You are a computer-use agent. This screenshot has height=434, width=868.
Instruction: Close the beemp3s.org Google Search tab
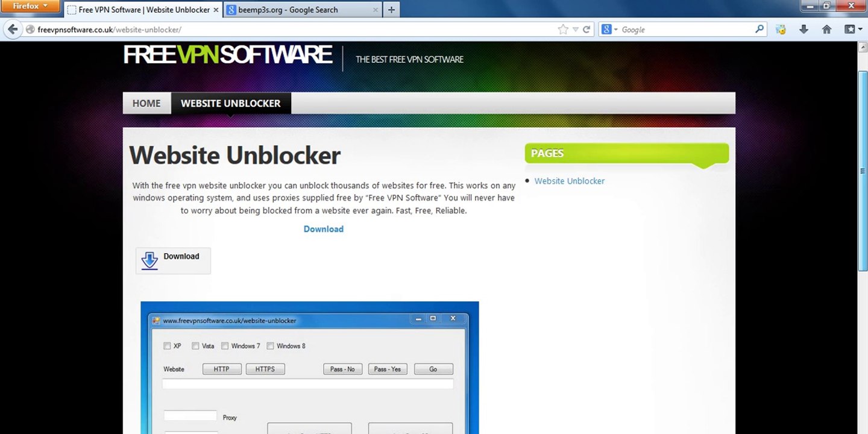(x=376, y=10)
